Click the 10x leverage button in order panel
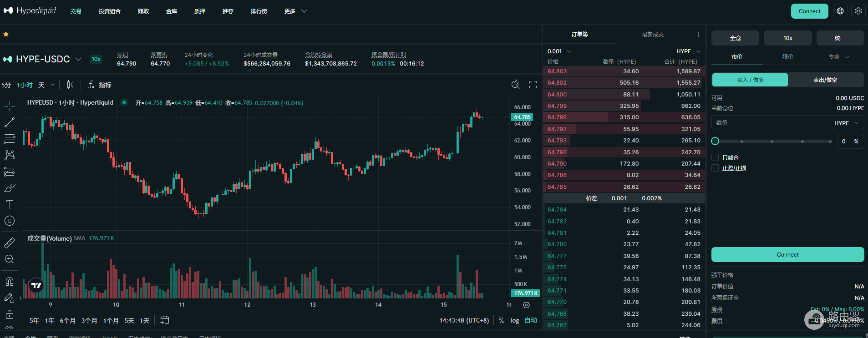 click(x=788, y=38)
